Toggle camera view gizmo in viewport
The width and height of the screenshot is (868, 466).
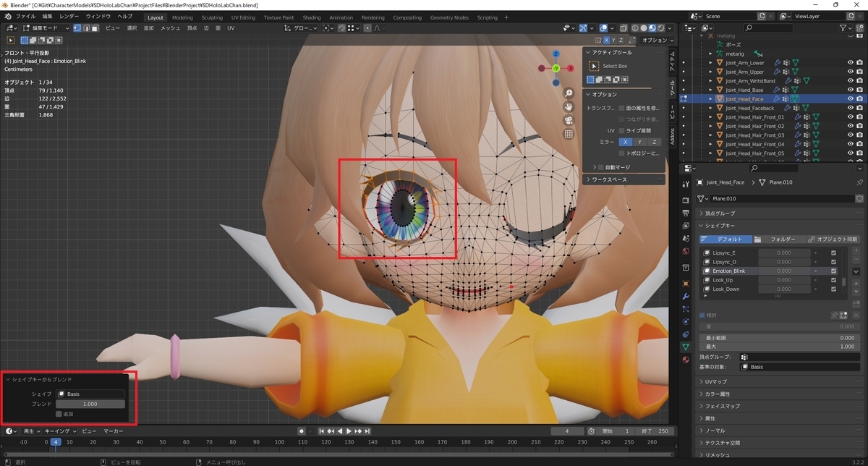click(569, 120)
